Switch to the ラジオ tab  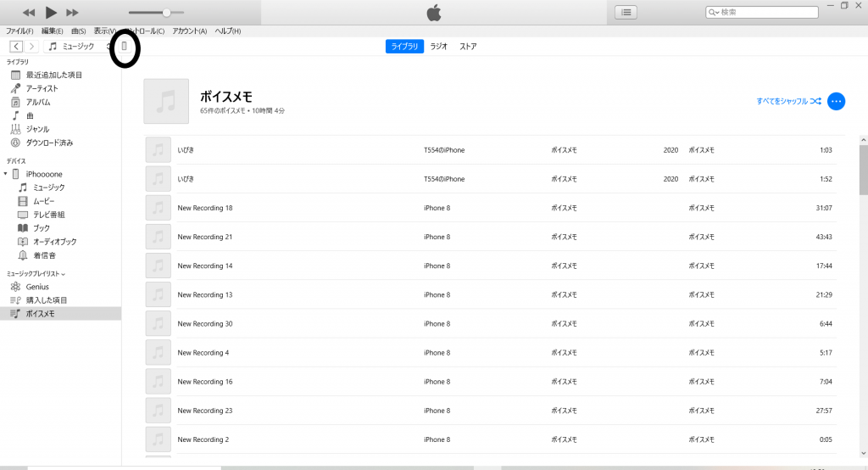[438, 47]
